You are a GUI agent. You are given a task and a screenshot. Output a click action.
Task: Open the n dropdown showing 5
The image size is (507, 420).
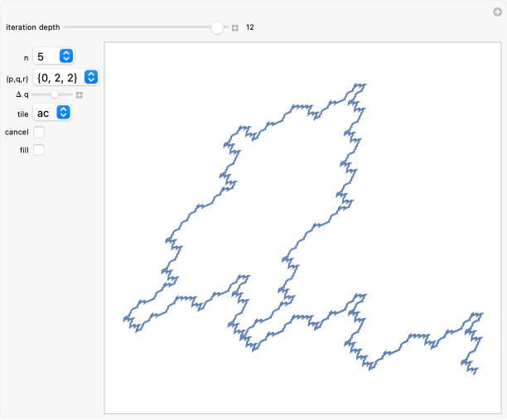(54, 56)
